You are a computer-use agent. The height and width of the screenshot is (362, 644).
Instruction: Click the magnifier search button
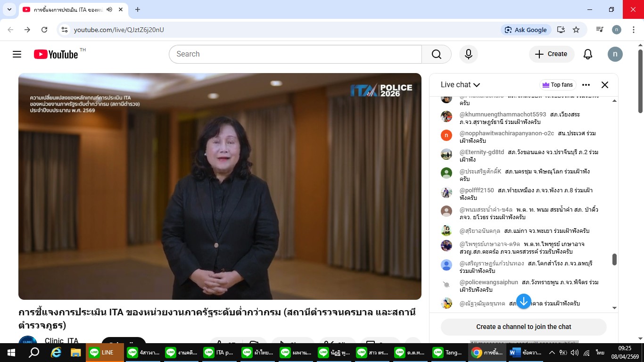[437, 54]
